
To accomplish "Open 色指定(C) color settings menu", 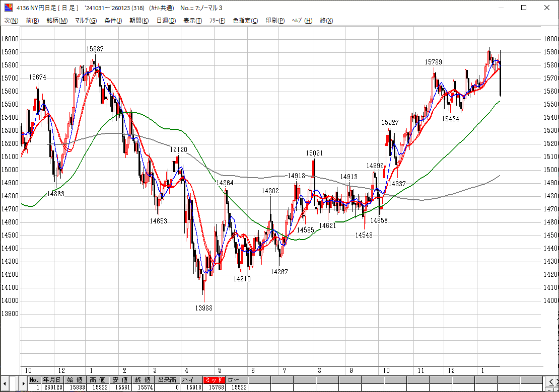I will point(245,21).
